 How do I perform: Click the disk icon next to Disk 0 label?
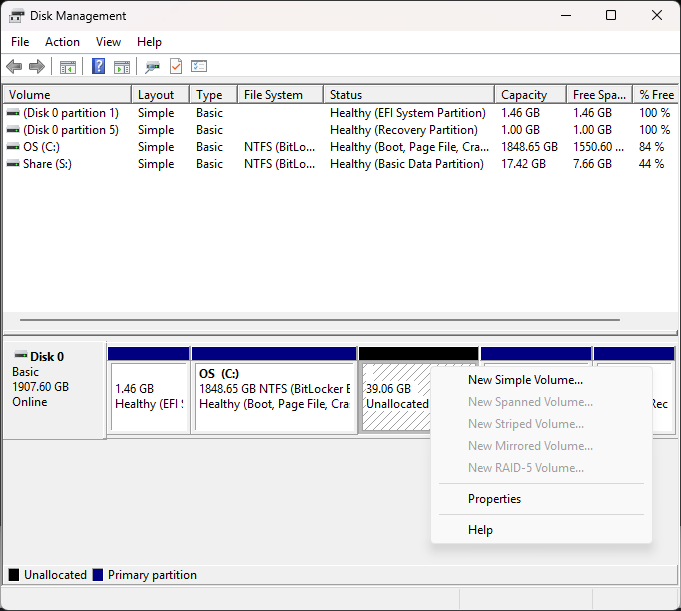coord(21,355)
